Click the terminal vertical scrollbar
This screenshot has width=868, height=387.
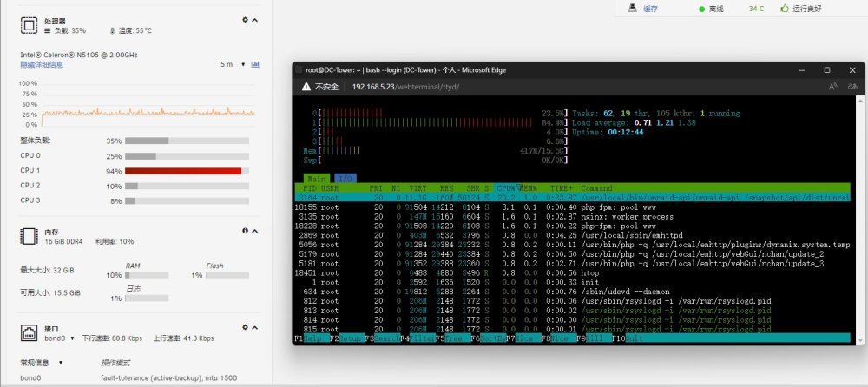pos(860,220)
